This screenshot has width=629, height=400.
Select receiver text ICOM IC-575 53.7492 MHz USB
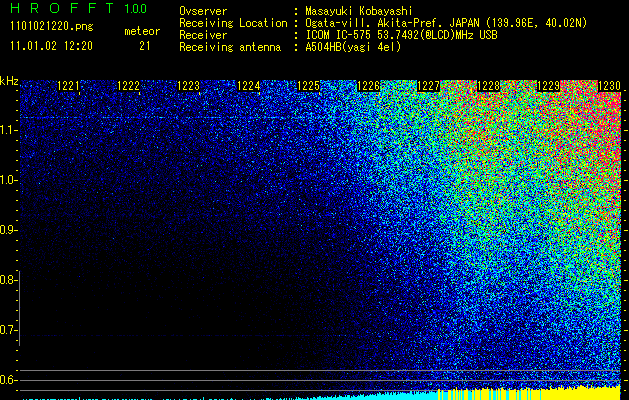(401, 35)
